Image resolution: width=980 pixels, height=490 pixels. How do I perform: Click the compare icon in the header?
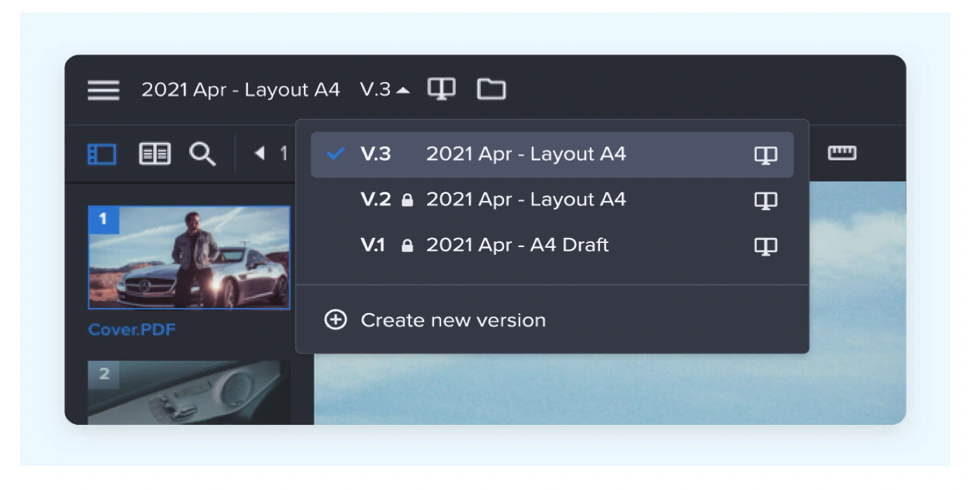click(x=441, y=89)
